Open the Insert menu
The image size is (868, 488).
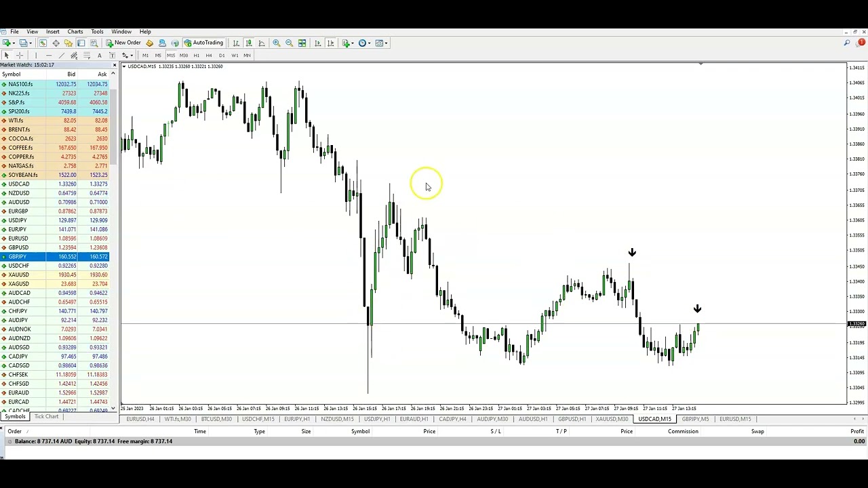[x=52, y=32]
